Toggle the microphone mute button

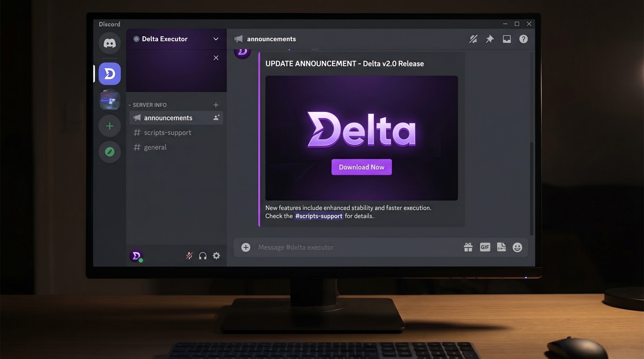pyautogui.click(x=189, y=256)
